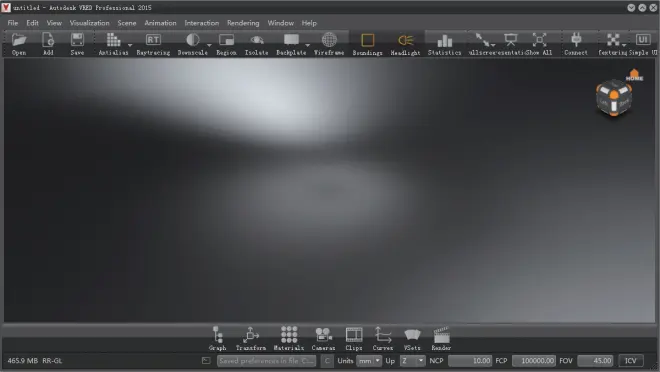The image size is (660, 372).
Task: Open the Units mm dropdown
Action: click(369, 361)
